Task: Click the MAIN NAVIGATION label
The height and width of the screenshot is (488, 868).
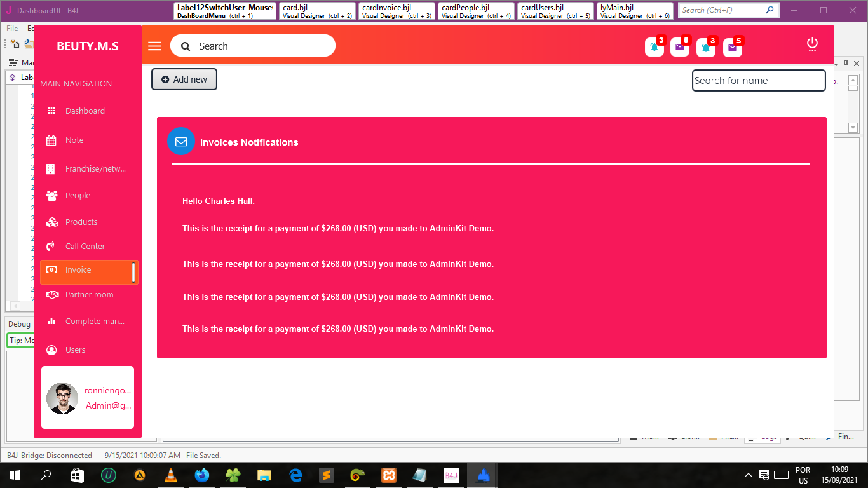Action: 76,84
